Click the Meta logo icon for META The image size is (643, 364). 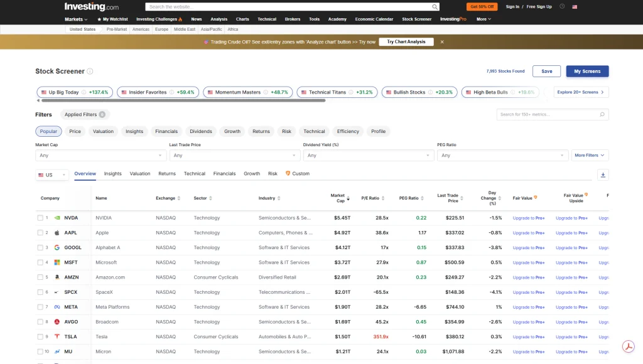(57, 307)
